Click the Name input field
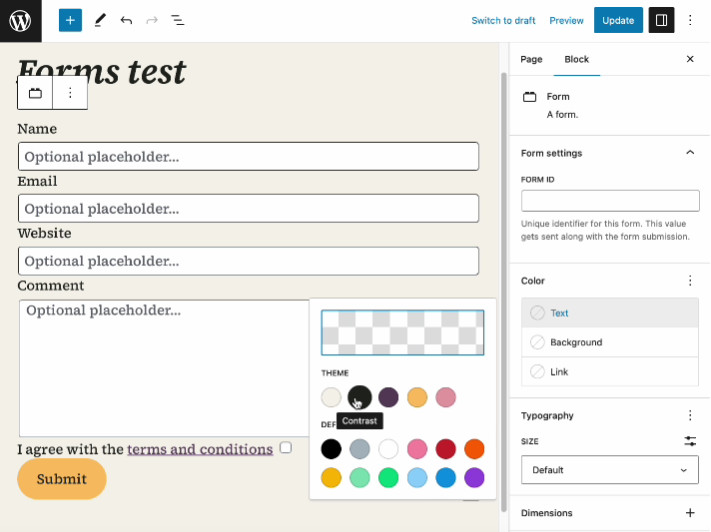 click(248, 156)
